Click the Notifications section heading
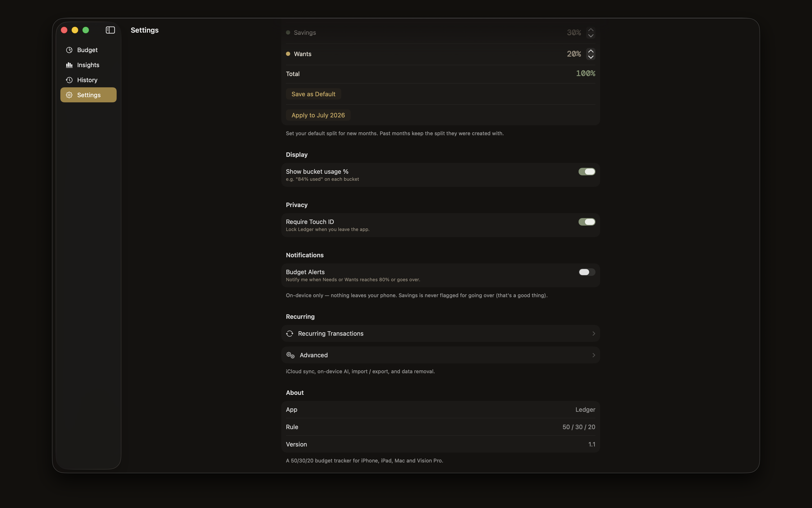812x508 pixels. pos(305,255)
